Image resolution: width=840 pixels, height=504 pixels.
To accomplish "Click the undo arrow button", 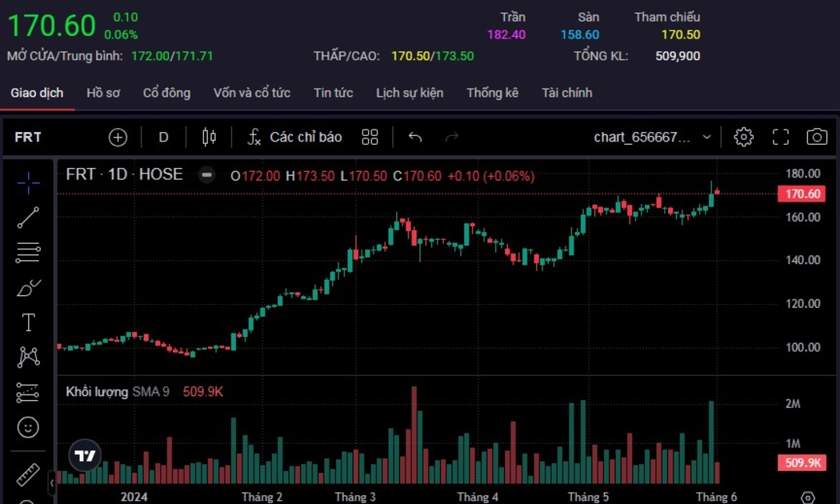I will click(x=414, y=137).
